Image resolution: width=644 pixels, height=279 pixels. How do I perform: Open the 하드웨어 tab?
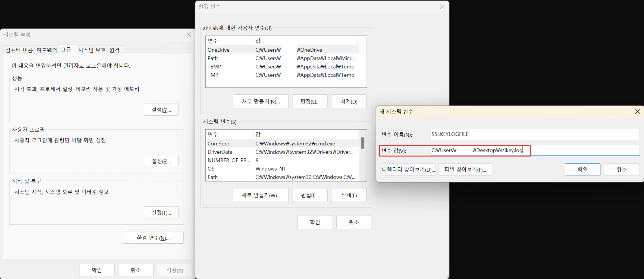47,50
